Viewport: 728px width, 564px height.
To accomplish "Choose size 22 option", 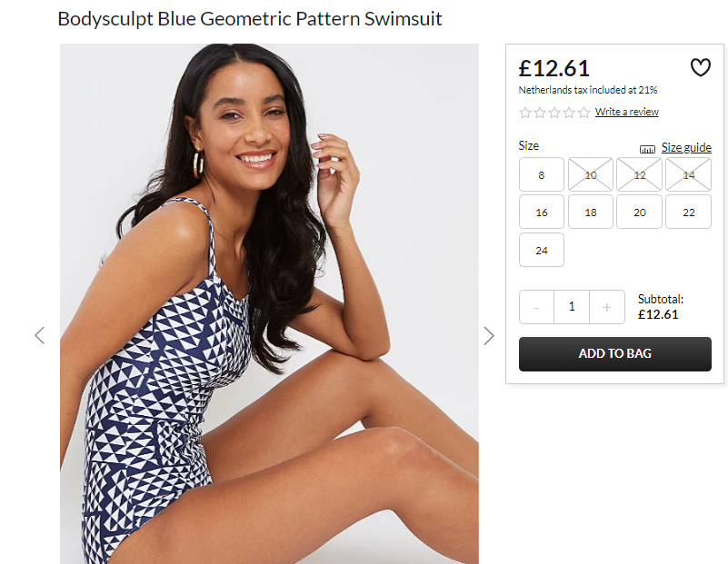I will click(x=689, y=212).
